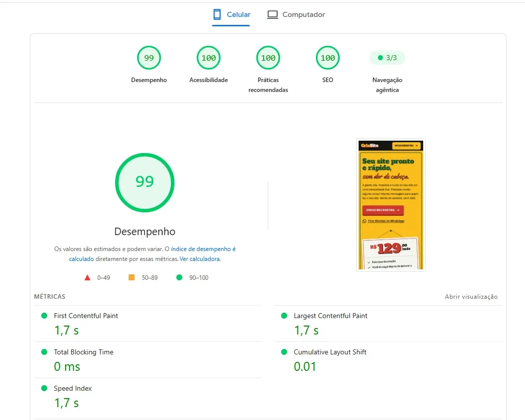The width and height of the screenshot is (525, 420).
Task: Click the large 99 performance gauge
Action: pos(145,182)
